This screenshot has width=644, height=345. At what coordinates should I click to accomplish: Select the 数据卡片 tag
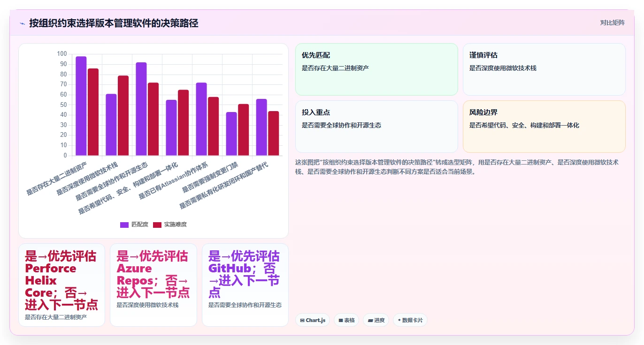click(410, 320)
